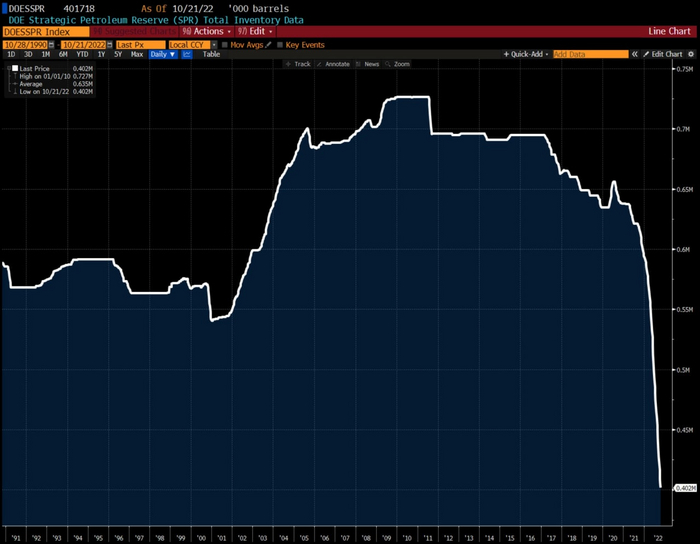
Task: Click the Edit Chart button
Action: [663, 54]
